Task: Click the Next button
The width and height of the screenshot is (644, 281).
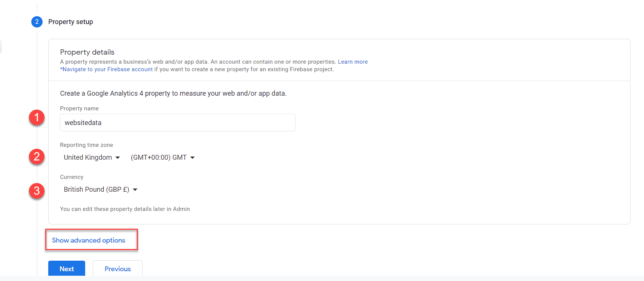Action: click(67, 269)
